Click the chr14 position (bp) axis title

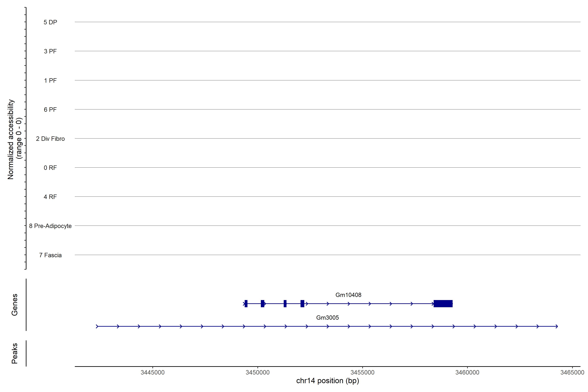(327, 381)
